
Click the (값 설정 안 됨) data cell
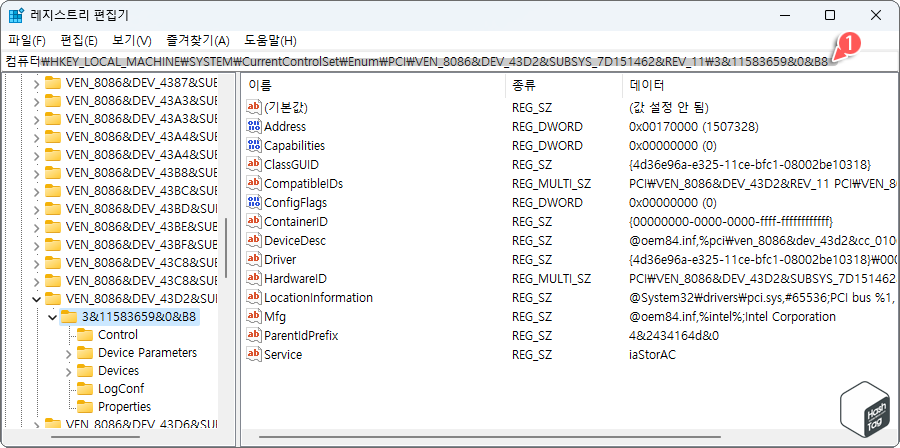pos(669,107)
